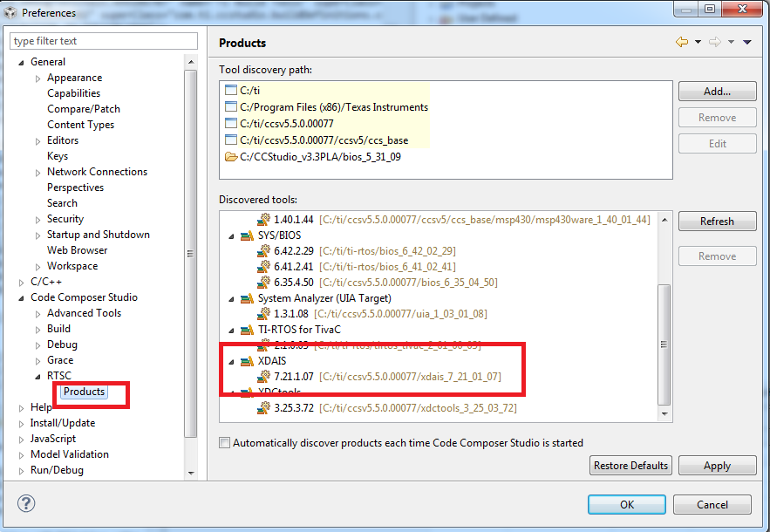Image resolution: width=770 pixels, height=532 pixels.
Task: Click the forward navigation arrow icon
Action: tap(714, 42)
